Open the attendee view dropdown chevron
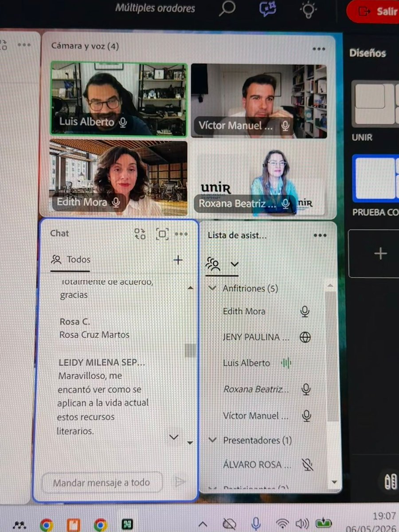The width and height of the screenshot is (399, 532). click(x=235, y=264)
